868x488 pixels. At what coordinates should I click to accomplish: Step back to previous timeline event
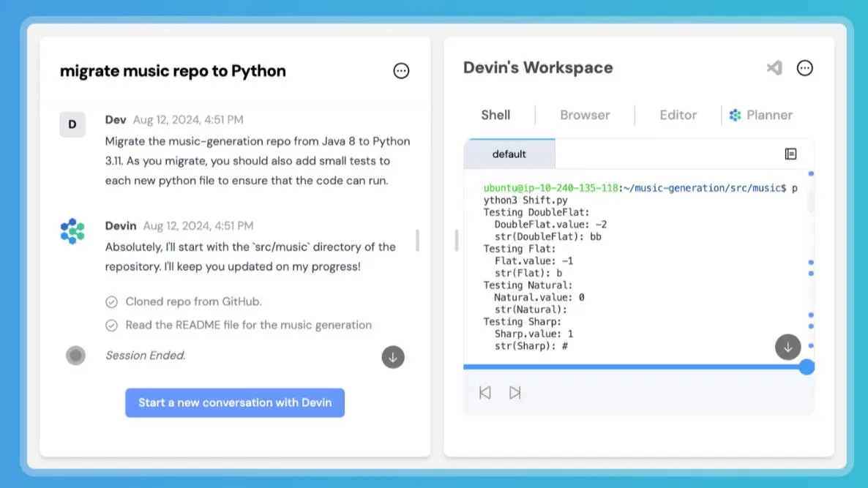point(485,393)
